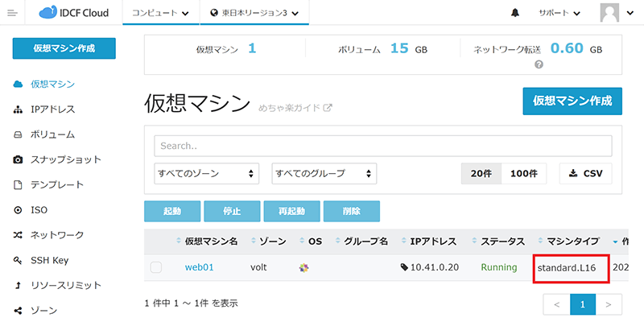
Task: Open the サポート menu
Action: point(559,14)
